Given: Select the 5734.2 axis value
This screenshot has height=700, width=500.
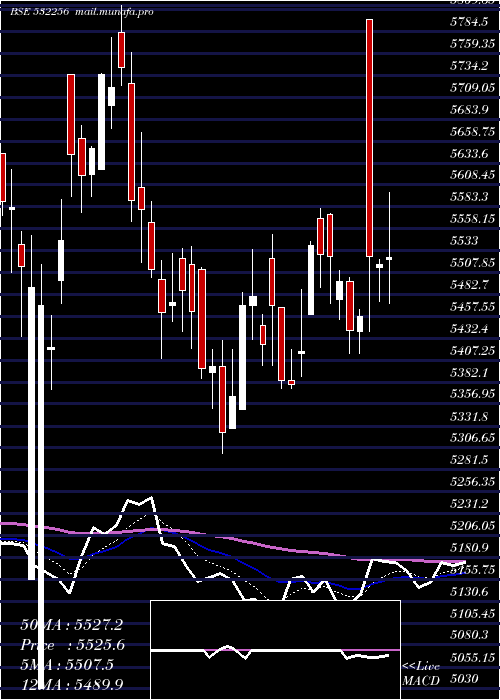Looking at the screenshot, I should tap(469, 66).
